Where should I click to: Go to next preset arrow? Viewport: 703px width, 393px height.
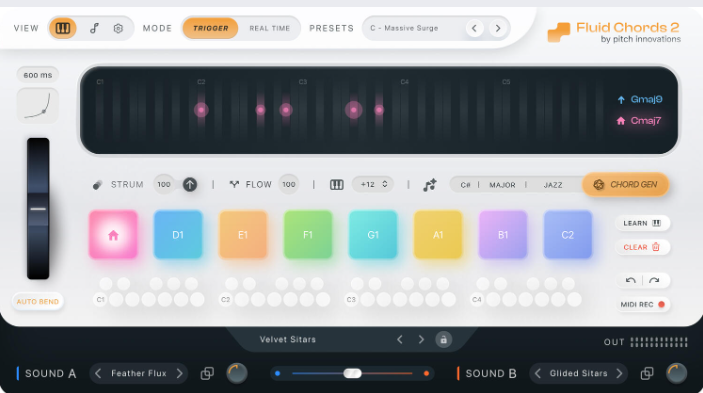coord(498,28)
